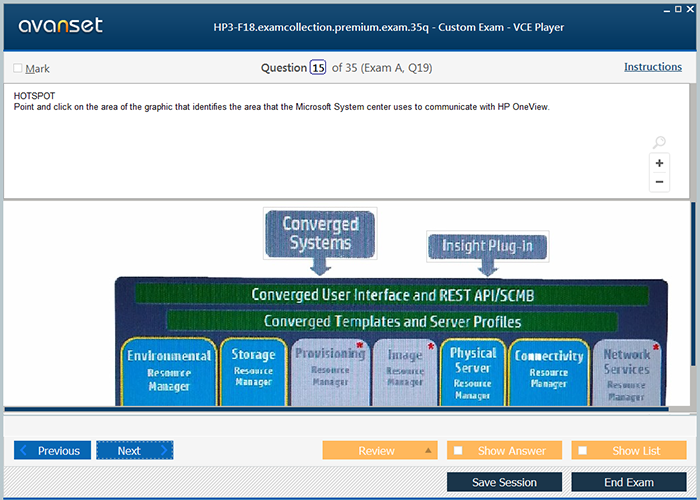Click the question number field
The image size is (700, 500).
318,68
